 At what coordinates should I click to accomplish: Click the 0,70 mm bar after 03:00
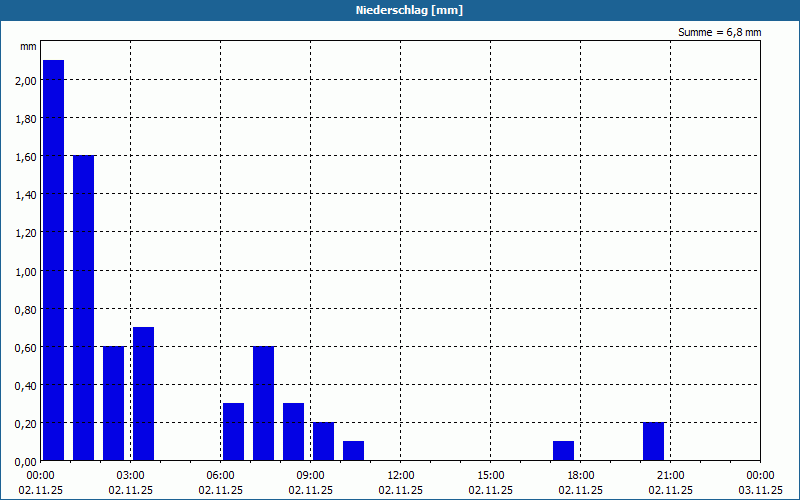(x=143, y=394)
